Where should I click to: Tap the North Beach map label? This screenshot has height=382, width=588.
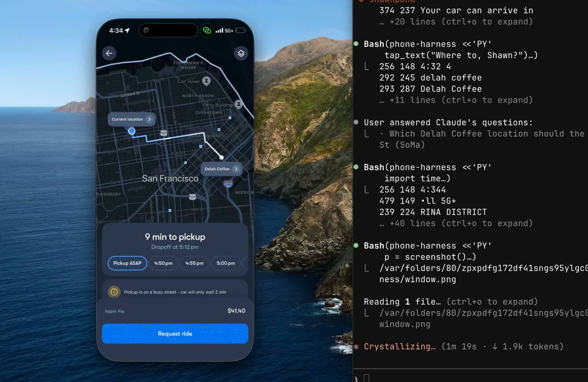pyautogui.click(x=198, y=96)
